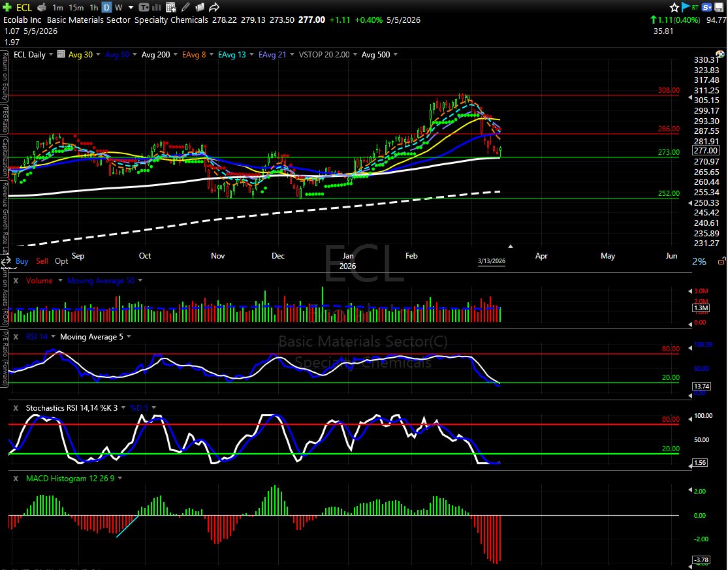728x570 pixels.
Task: Click the 273.00 green price level label
Action: point(669,152)
